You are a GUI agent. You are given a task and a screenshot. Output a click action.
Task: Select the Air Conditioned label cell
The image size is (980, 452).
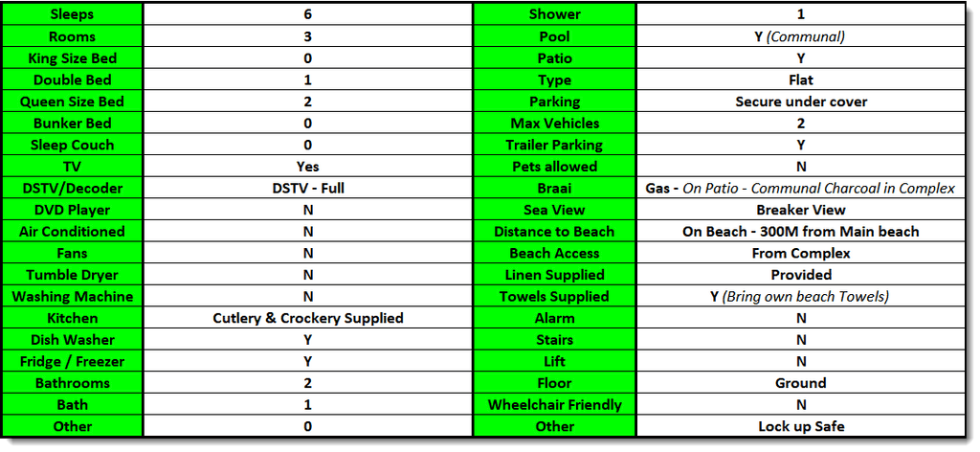(73, 232)
